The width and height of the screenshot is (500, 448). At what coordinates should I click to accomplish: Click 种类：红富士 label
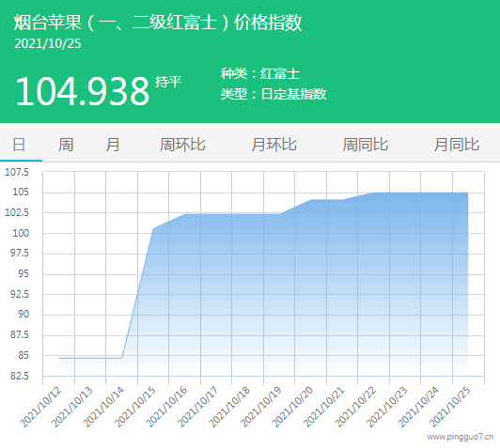(260, 73)
